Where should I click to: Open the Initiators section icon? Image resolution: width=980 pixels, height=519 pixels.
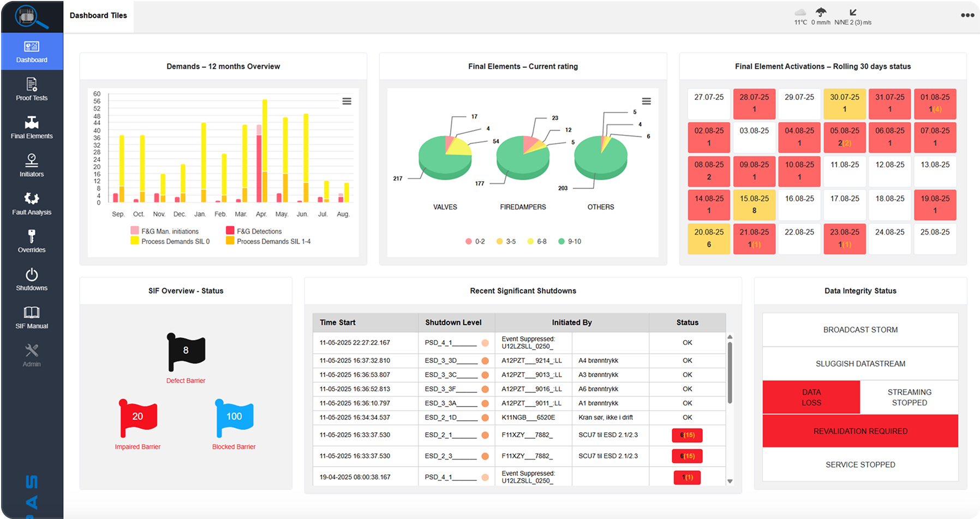click(32, 160)
